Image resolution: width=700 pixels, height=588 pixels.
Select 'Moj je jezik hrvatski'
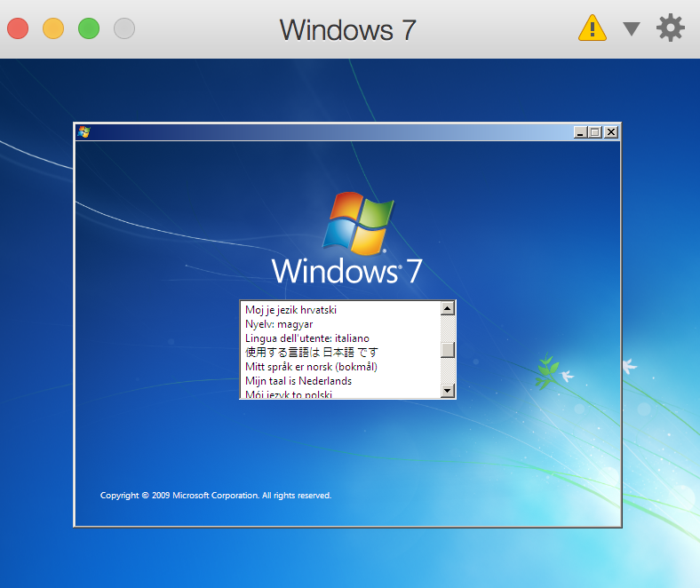pyautogui.click(x=340, y=310)
